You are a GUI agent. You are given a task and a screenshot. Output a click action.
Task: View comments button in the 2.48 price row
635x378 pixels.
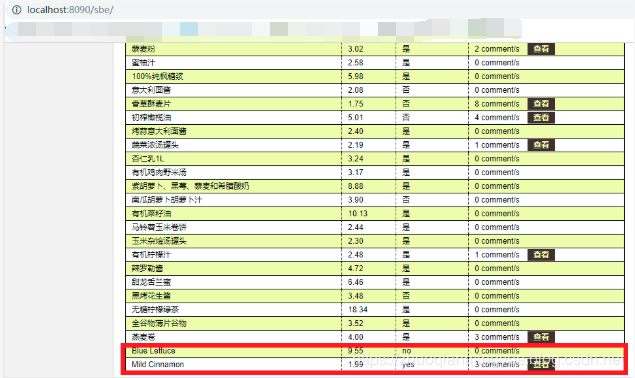[541, 255]
